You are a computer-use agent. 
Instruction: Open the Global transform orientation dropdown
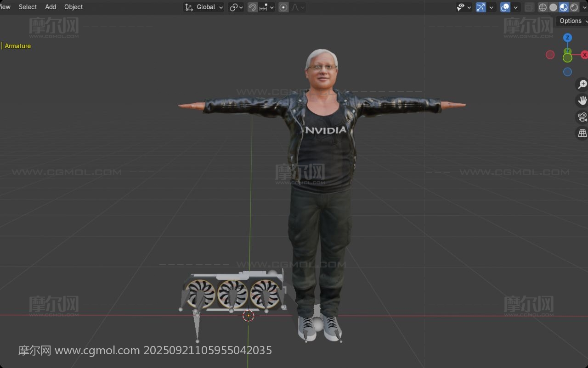pyautogui.click(x=204, y=7)
